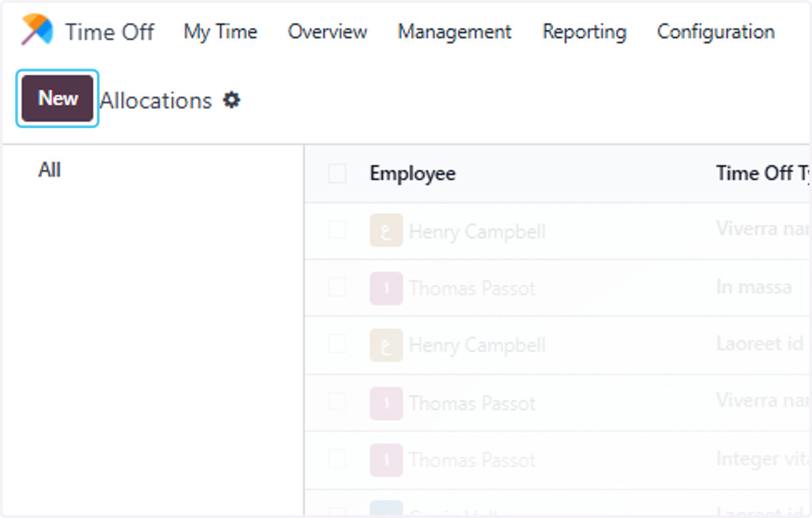The height and width of the screenshot is (518, 812).
Task: Click the Allocations breadcrumb title
Action: (x=156, y=101)
